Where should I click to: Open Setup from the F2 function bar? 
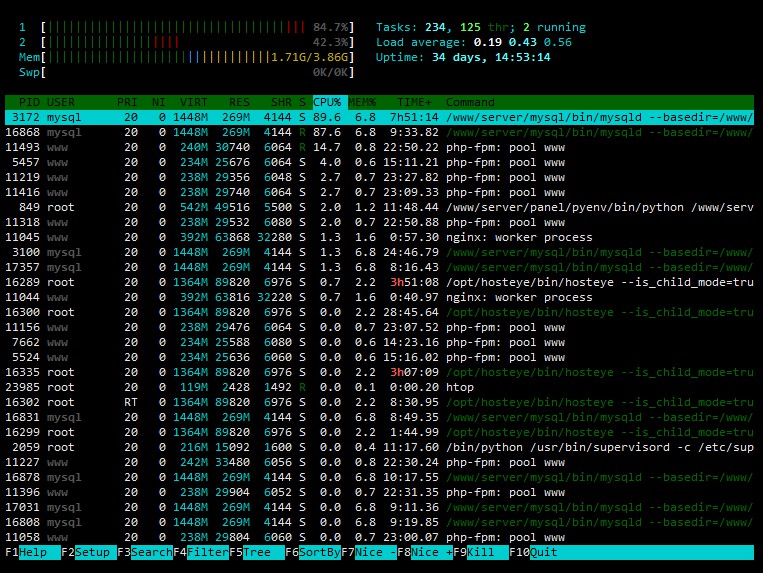(89, 553)
